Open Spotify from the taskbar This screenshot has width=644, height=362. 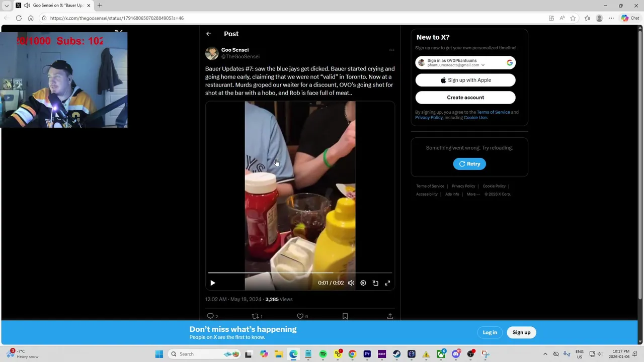323,354
